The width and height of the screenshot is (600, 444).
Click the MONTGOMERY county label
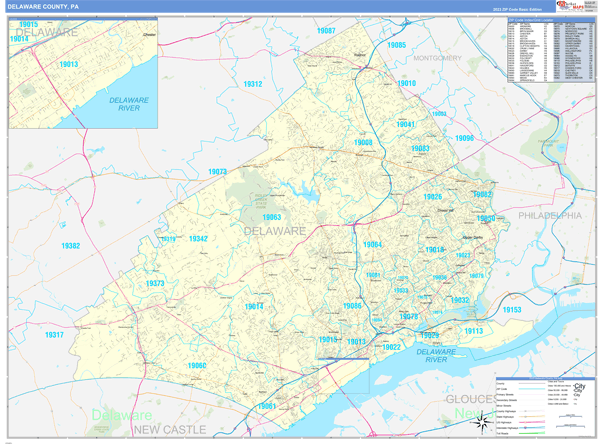[437, 58]
